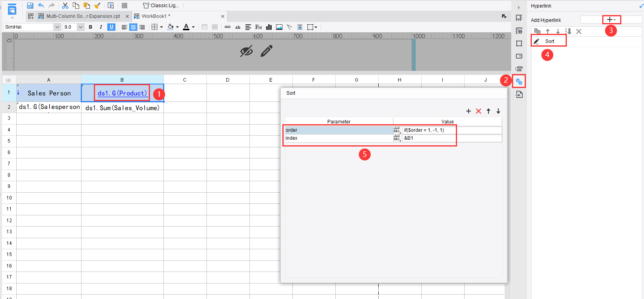This screenshot has height=299, width=644.
Task: Click the pencil edit icon in preview area
Action: tap(267, 51)
